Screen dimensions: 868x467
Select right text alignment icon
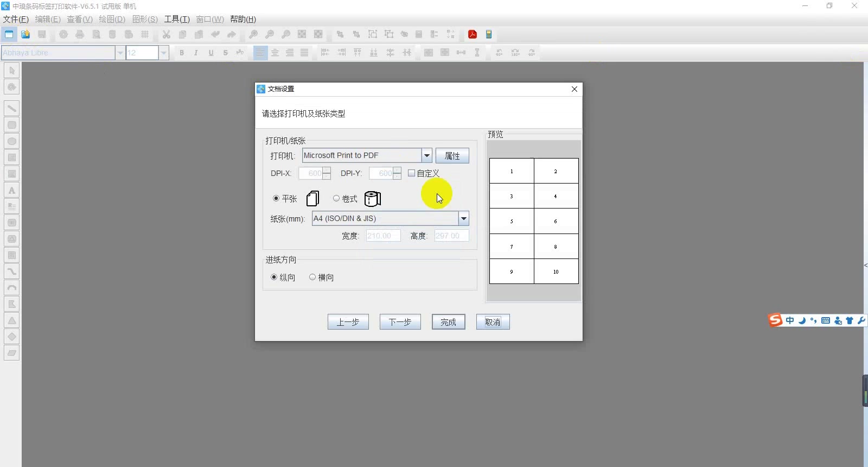click(290, 53)
